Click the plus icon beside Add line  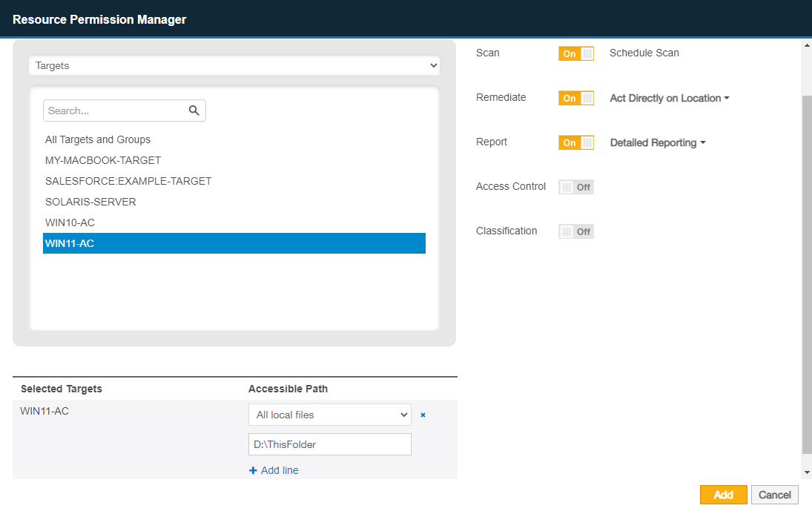click(x=254, y=470)
